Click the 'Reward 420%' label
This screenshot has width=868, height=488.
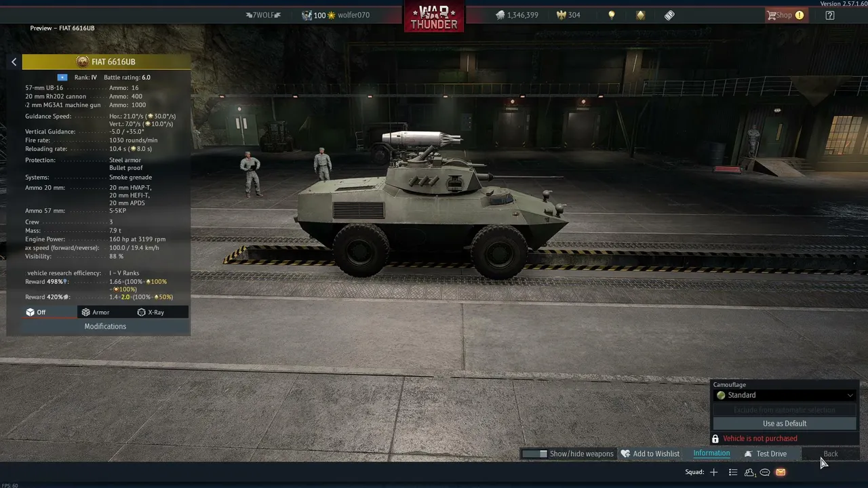[x=47, y=297]
